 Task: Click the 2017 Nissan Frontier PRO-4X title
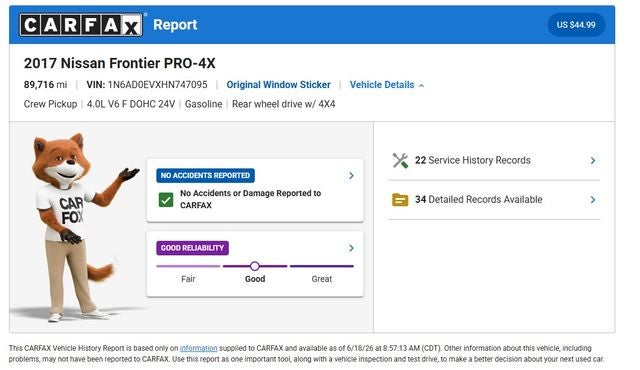120,63
